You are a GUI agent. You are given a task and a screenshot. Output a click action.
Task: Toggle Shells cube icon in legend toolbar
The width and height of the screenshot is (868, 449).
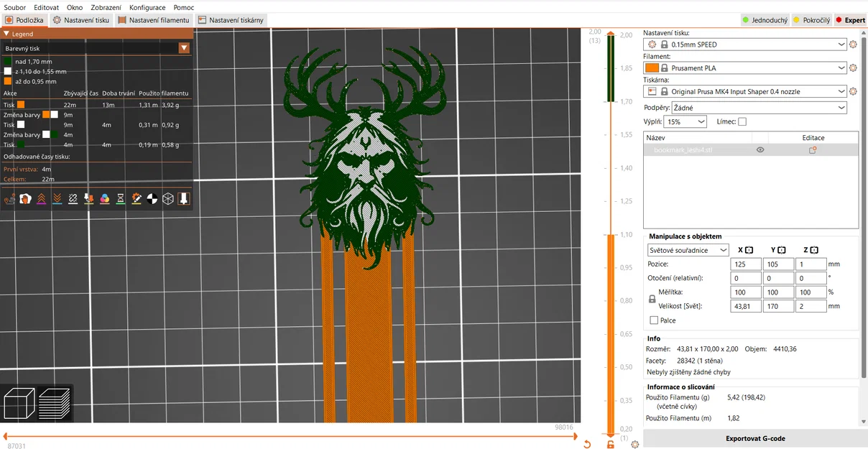pos(167,198)
